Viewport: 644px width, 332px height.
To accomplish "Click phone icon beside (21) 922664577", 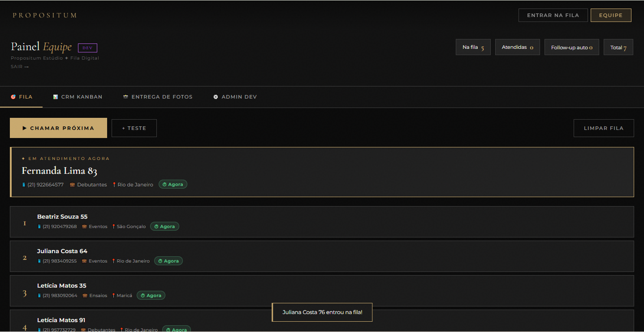I will point(24,185).
